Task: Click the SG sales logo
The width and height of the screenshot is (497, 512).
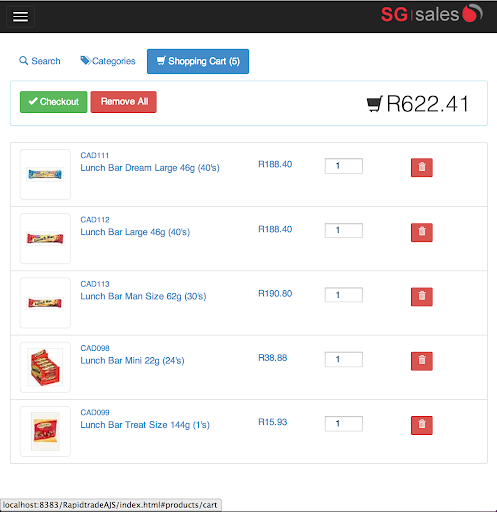Action: tap(431, 14)
